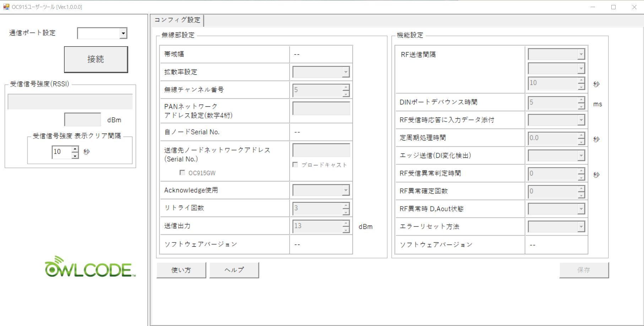
Task: Maximize the OC915 window
Action: tap(613, 7)
